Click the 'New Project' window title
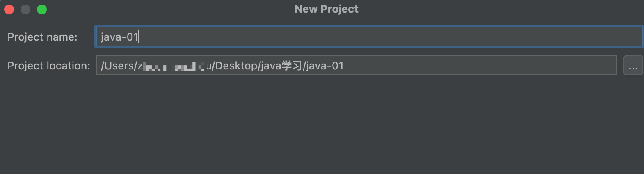 click(x=327, y=9)
